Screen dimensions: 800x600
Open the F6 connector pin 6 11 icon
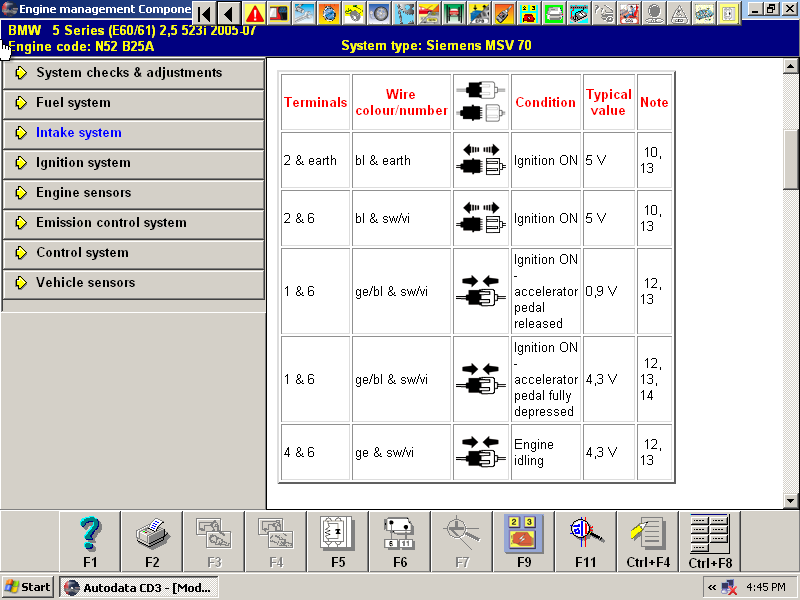[400, 541]
